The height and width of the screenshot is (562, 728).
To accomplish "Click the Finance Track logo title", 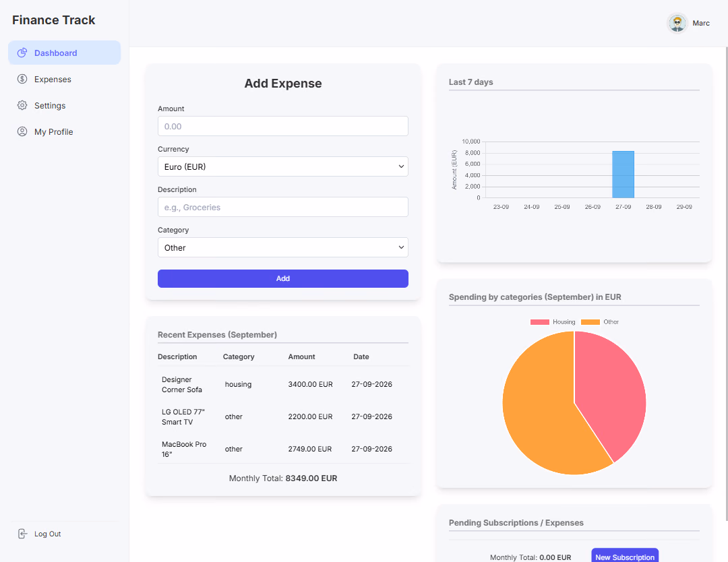I will click(53, 20).
